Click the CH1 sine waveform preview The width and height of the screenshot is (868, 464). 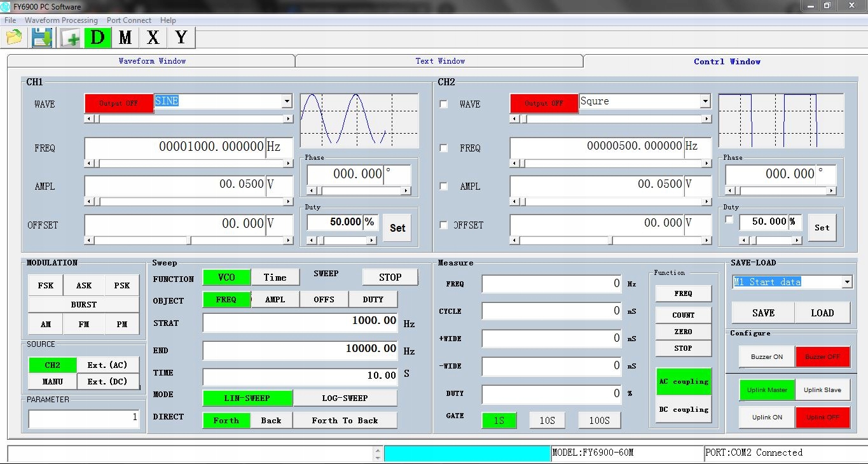tap(359, 121)
